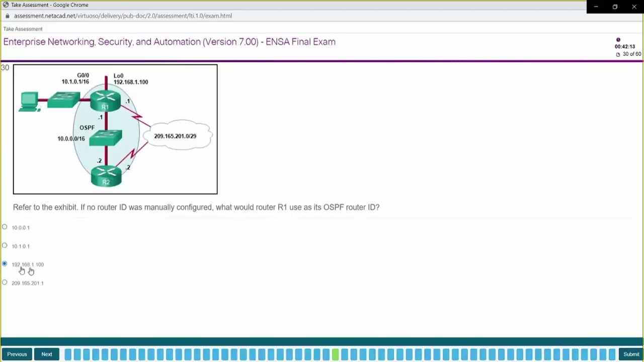Image resolution: width=644 pixels, height=362 pixels.
Task: Restore down the Chrome window
Action: (x=615, y=7)
